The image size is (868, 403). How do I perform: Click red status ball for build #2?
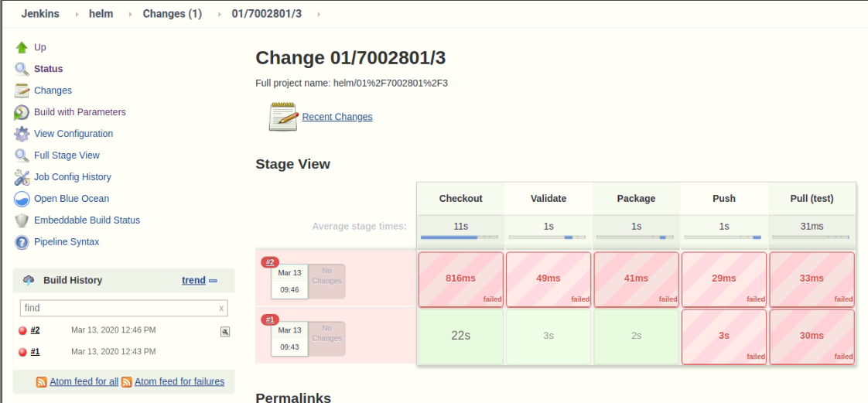click(x=22, y=330)
